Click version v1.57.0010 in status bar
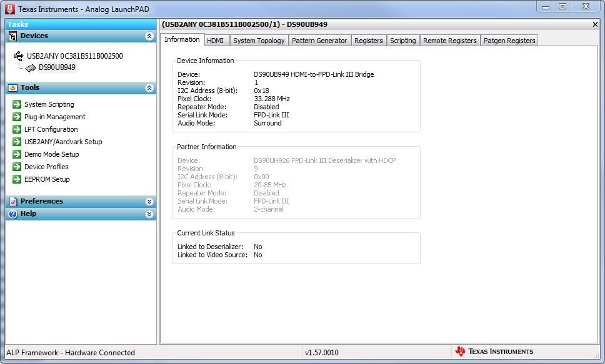The height and width of the screenshot is (364, 605). (x=321, y=352)
